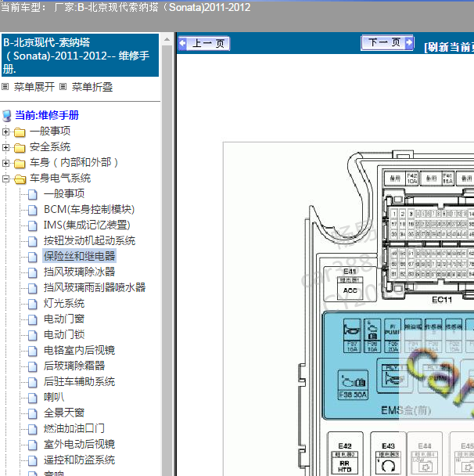Go to previous page with 上一页 button
Screen dimensions: 474x476
point(204,43)
